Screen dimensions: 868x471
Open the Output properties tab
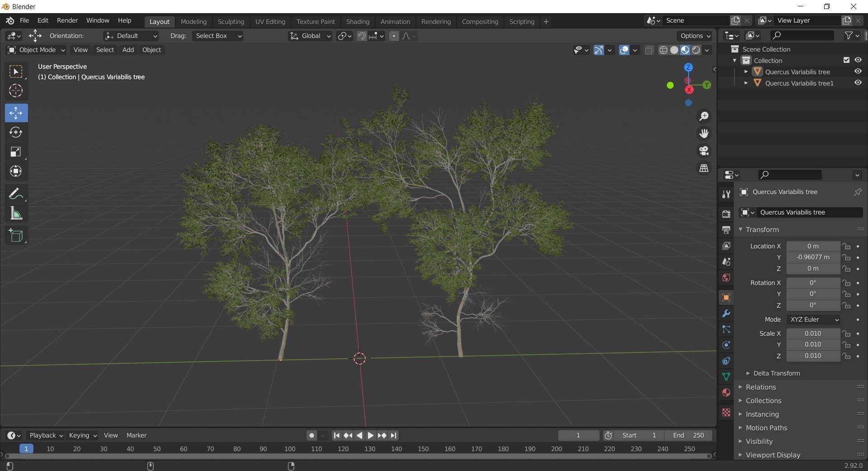pos(726,230)
